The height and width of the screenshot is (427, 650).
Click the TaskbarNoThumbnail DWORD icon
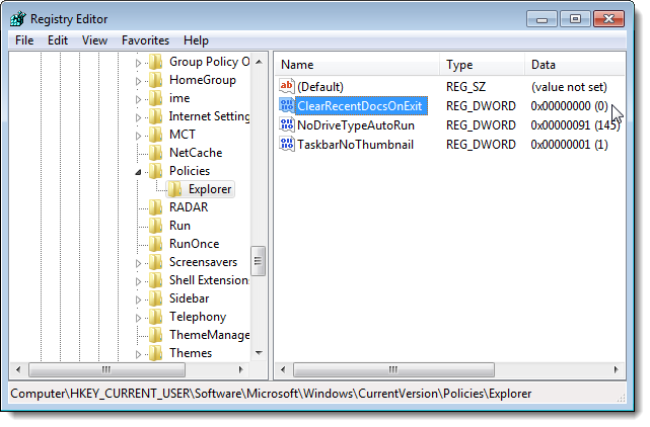[x=286, y=144]
